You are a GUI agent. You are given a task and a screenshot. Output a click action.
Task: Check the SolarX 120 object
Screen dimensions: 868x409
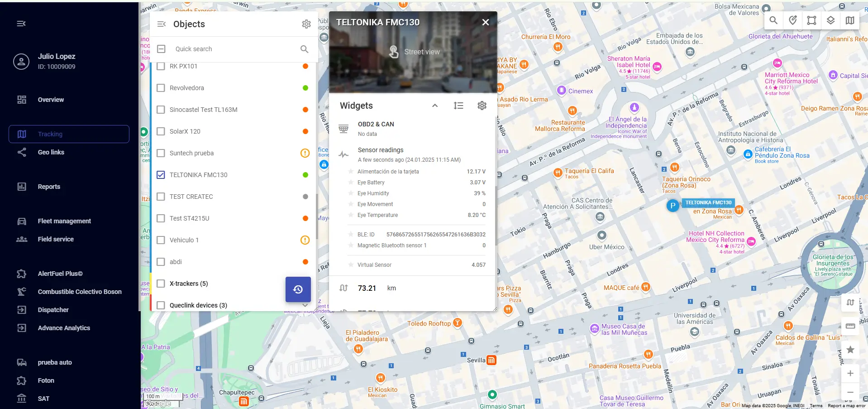click(161, 131)
